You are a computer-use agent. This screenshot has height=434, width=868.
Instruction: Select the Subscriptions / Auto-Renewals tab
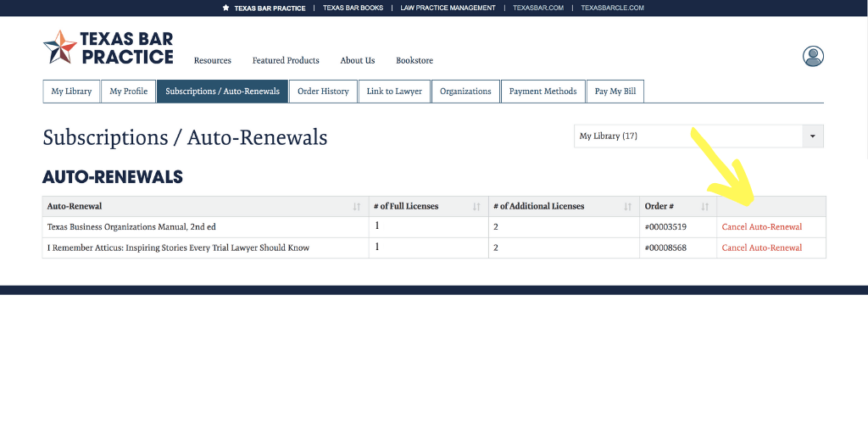(223, 92)
